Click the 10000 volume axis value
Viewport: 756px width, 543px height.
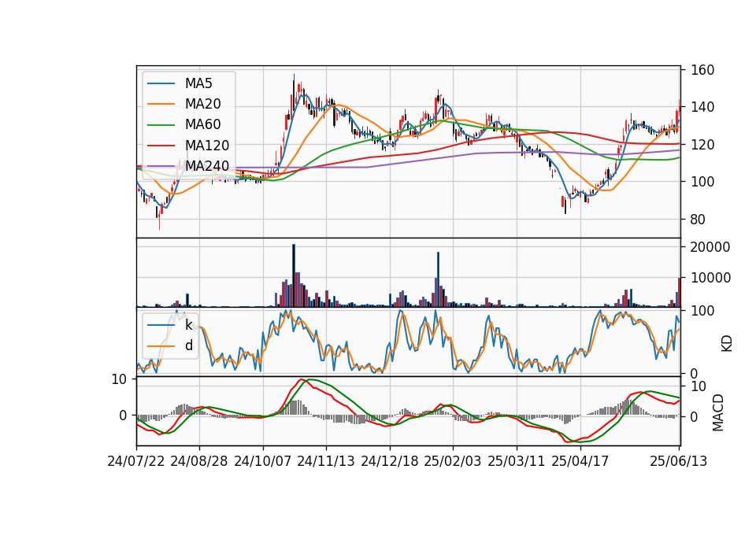click(x=710, y=278)
